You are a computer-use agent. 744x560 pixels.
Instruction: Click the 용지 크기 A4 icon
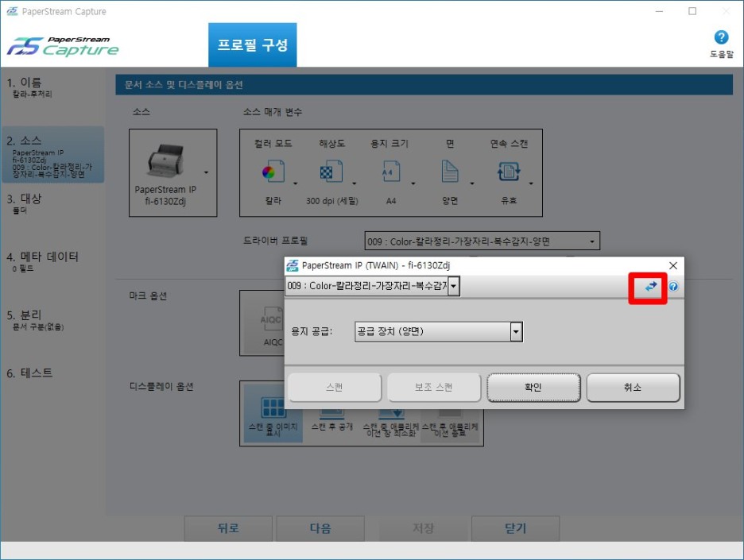(391, 171)
